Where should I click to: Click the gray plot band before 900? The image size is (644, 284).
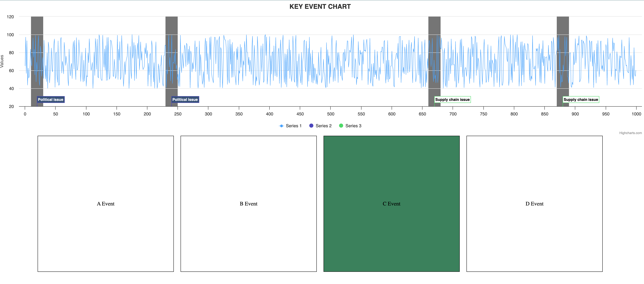[563, 25]
